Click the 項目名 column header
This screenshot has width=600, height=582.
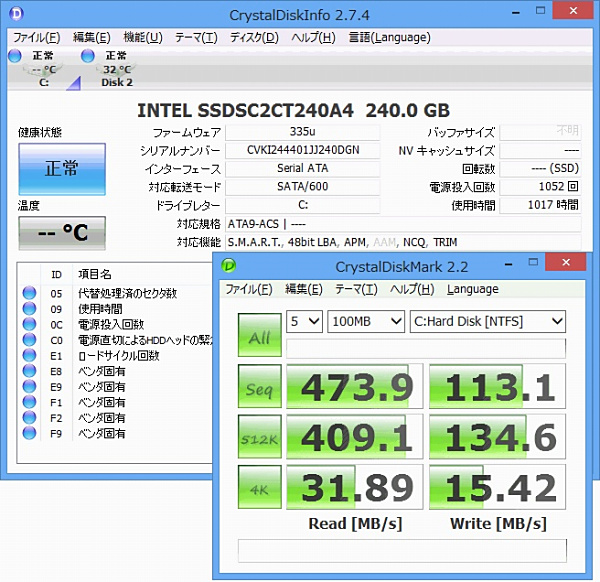(x=95, y=274)
